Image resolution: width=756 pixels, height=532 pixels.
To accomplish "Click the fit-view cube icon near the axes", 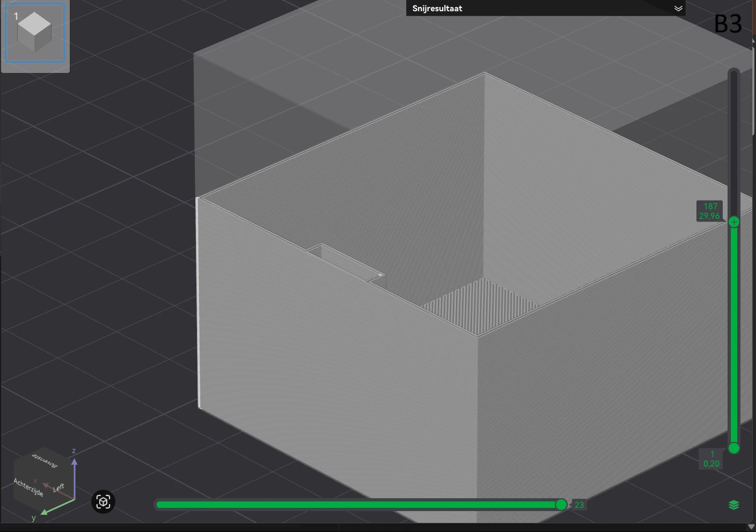I will point(103,501).
